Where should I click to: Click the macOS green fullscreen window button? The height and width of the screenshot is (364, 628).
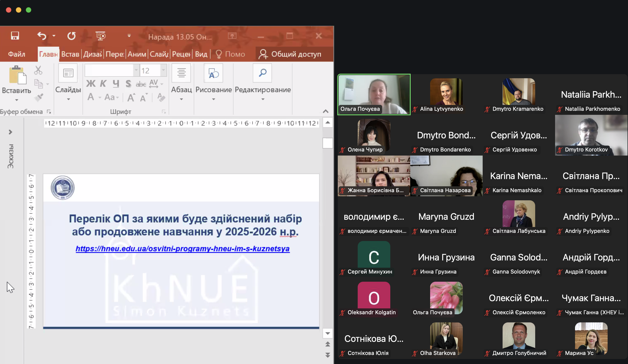(x=29, y=10)
